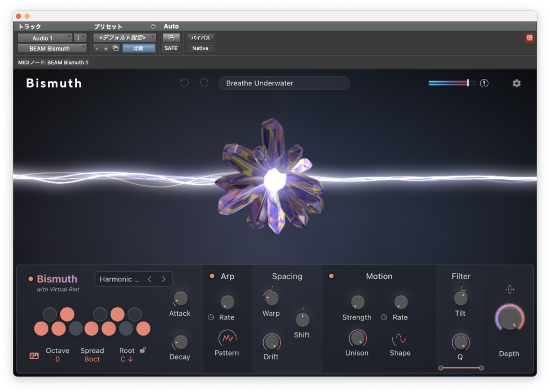Open the デフォルト設定 preset dropdown
The height and width of the screenshot is (392, 550).
pyautogui.click(x=125, y=38)
